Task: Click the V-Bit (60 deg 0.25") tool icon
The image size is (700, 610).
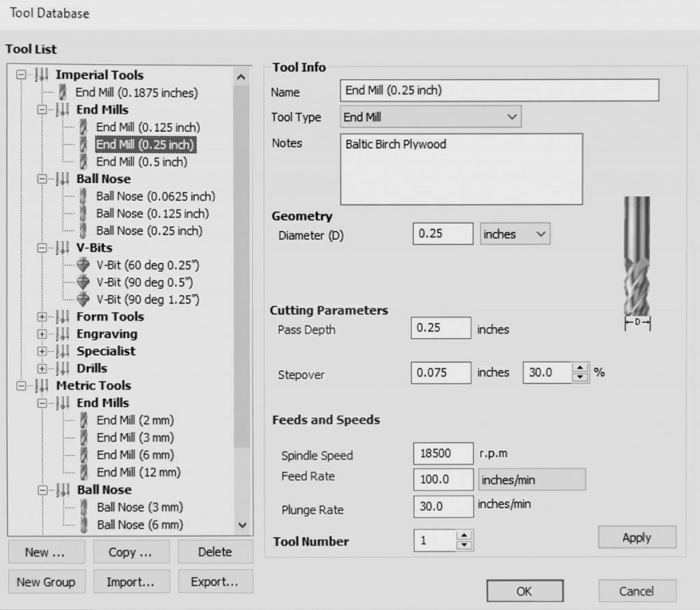Action: coord(83,265)
